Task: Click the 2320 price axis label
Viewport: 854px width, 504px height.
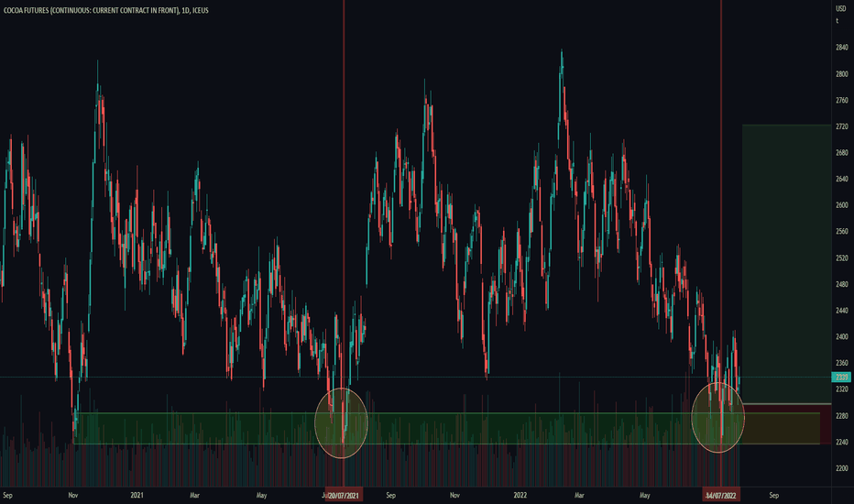Action: click(x=841, y=389)
